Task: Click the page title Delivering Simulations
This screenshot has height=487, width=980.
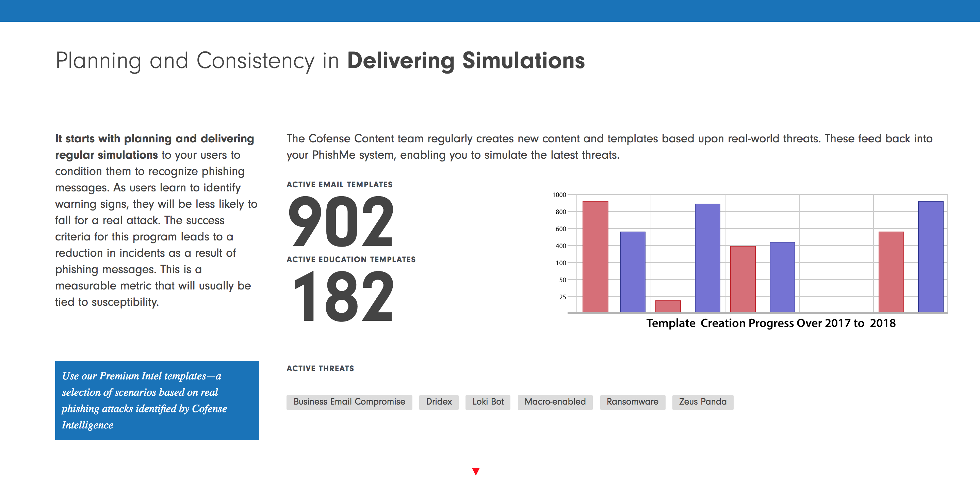Action: [466, 61]
